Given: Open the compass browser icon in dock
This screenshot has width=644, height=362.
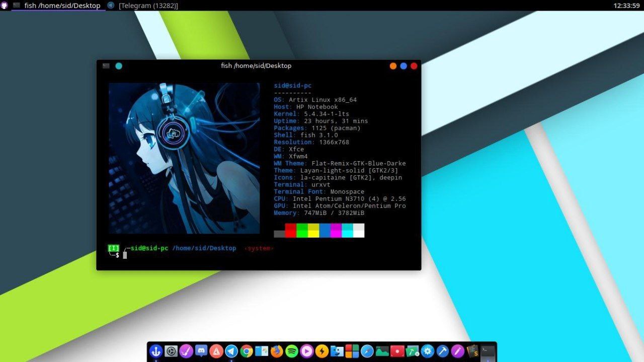Looking at the screenshot, I should (x=367, y=351).
